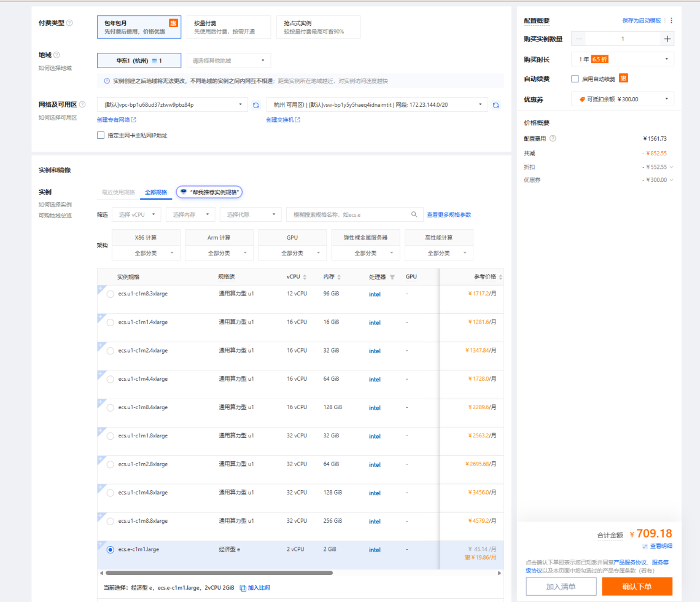This screenshot has height=602, width=700.
Task: Click 确认下单 order button
Action: point(637,586)
